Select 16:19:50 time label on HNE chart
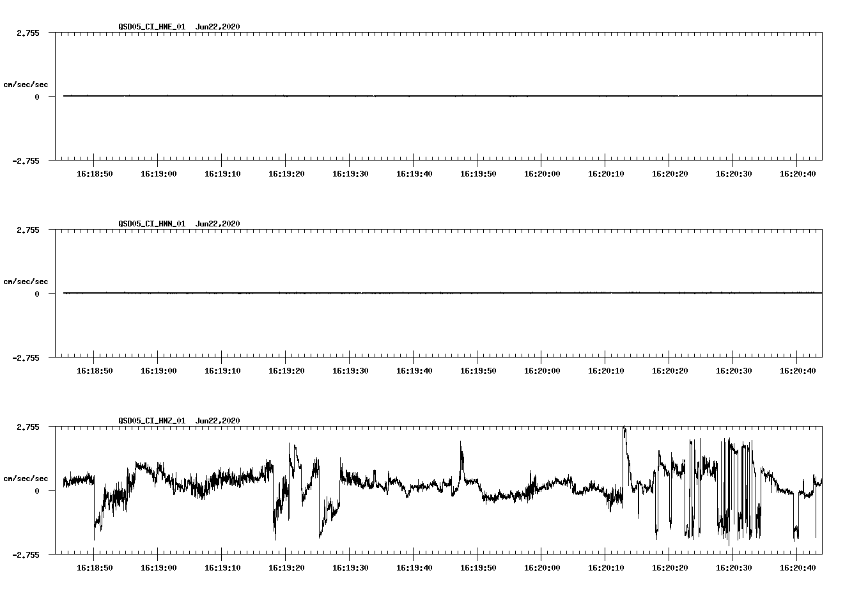The height and width of the screenshot is (591, 868). pyautogui.click(x=478, y=173)
